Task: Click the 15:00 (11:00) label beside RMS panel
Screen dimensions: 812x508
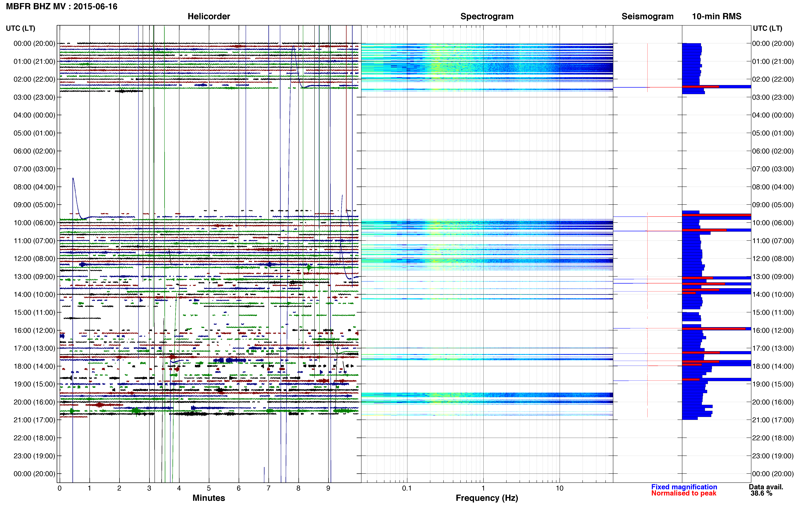Action: pyautogui.click(x=773, y=312)
